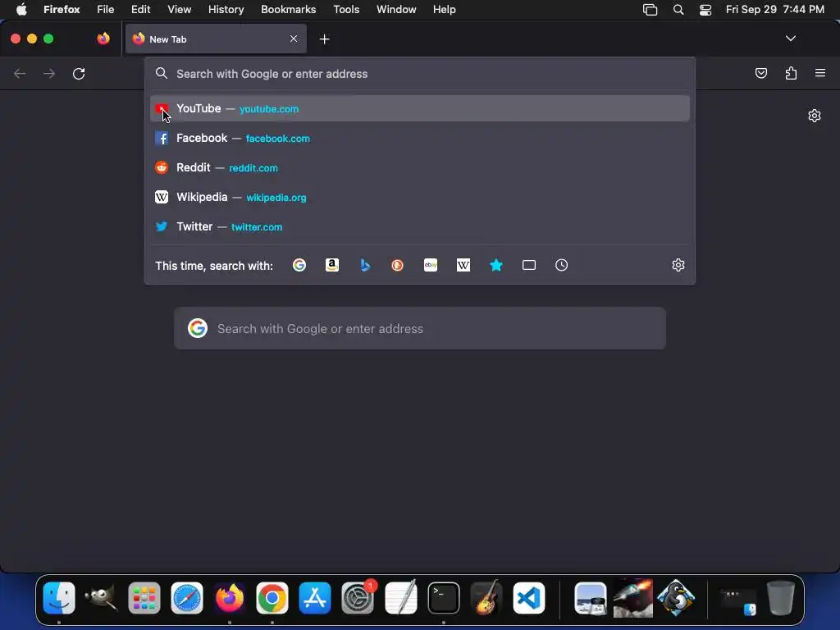Open Finder from the Dock
The width and height of the screenshot is (840, 630).
point(59,598)
